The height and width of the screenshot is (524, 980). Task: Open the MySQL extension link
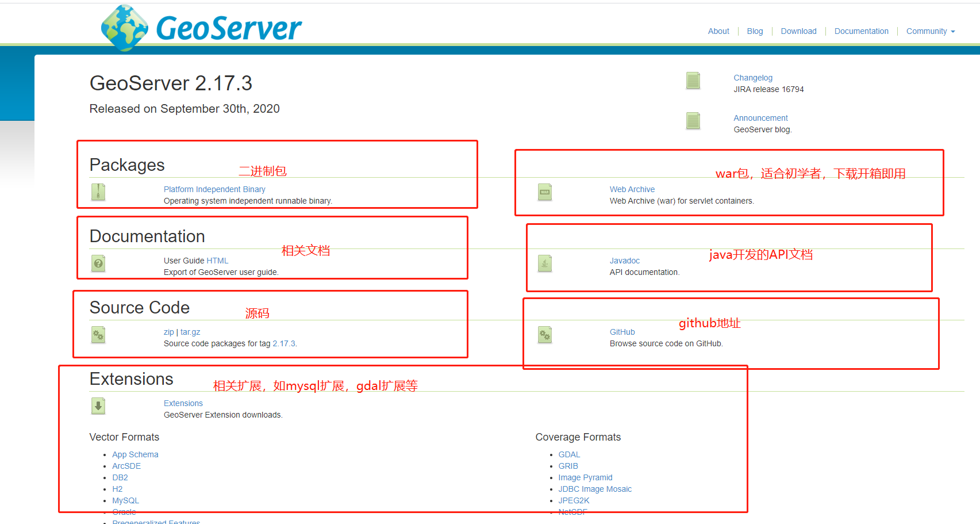(x=125, y=500)
